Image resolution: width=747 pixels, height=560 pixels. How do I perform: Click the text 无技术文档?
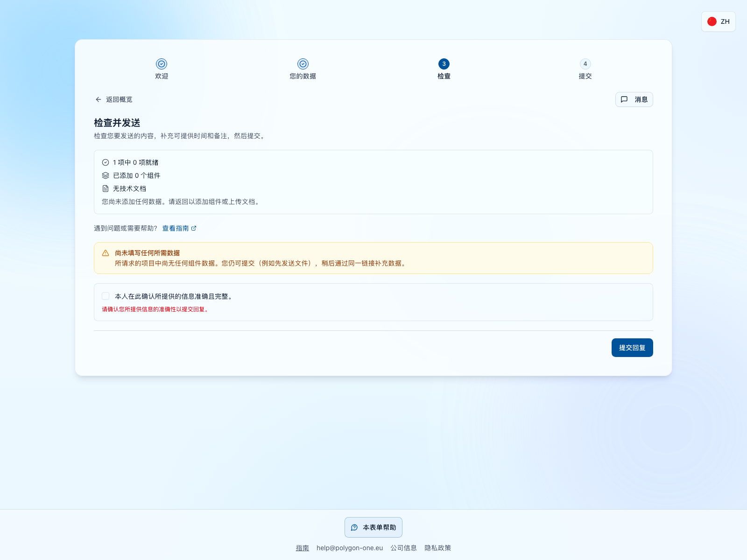click(x=130, y=189)
